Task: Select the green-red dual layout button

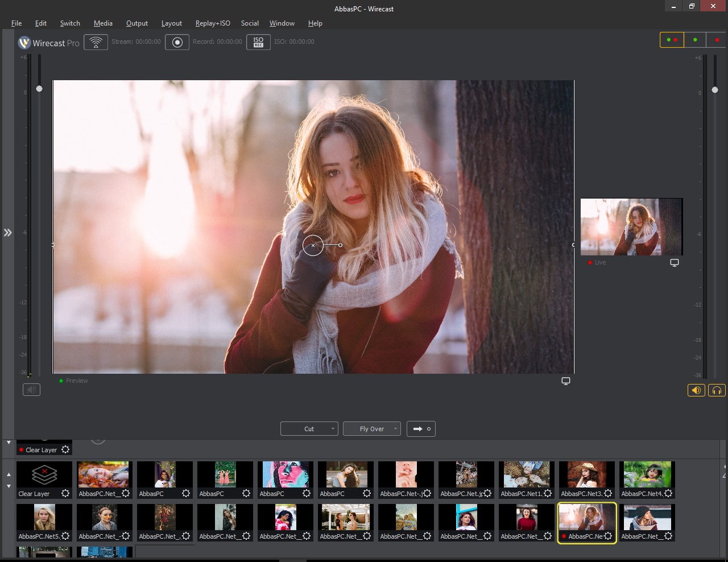Action: click(672, 40)
